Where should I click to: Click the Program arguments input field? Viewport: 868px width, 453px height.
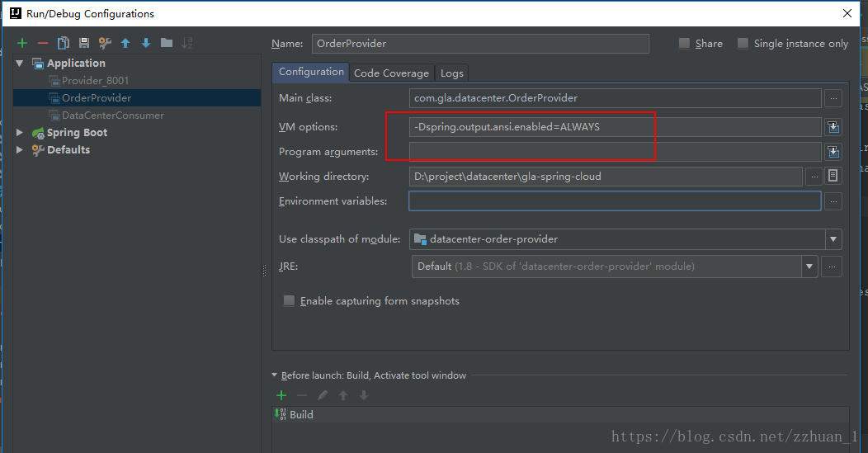tap(615, 152)
